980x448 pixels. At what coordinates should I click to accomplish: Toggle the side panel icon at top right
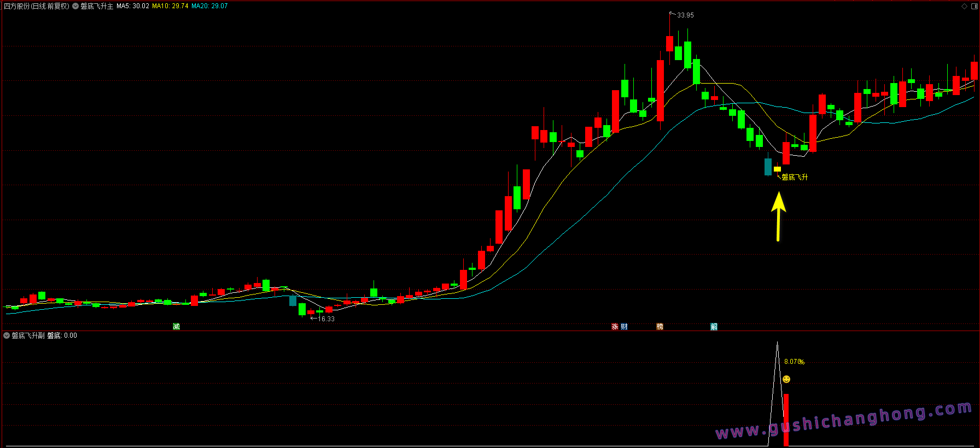(973, 7)
